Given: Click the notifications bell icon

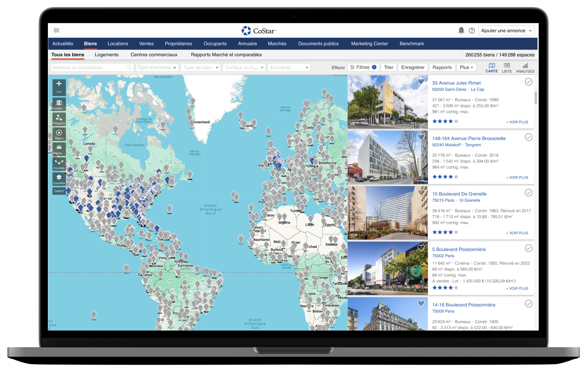Looking at the screenshot, I should (461, 31).
